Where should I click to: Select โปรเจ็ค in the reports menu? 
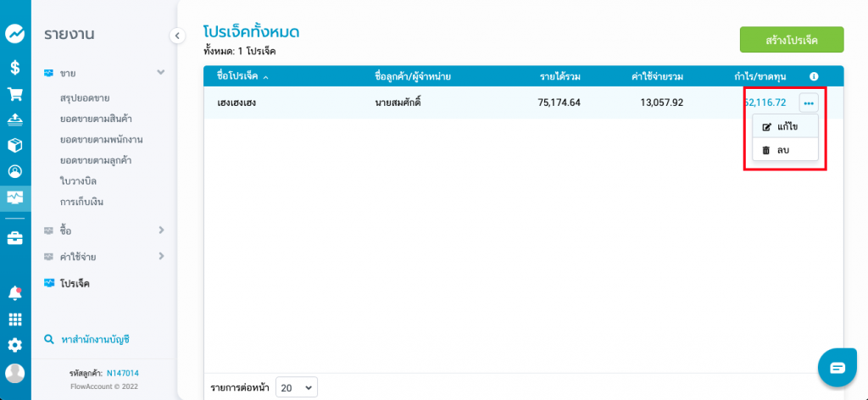coord(75,284)
